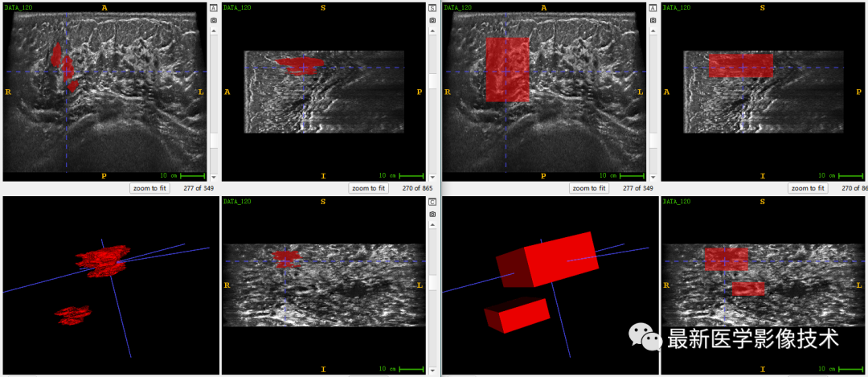
Task: Click the right window's axial slice scrollbar thumb
Action: click(653, 141)
